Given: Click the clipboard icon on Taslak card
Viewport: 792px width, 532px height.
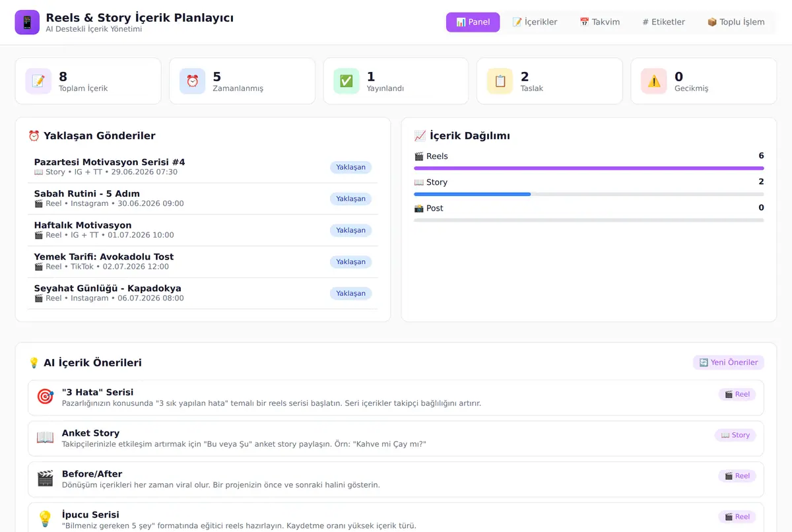Looking at the screenshot, I should [x=500, y=81].
